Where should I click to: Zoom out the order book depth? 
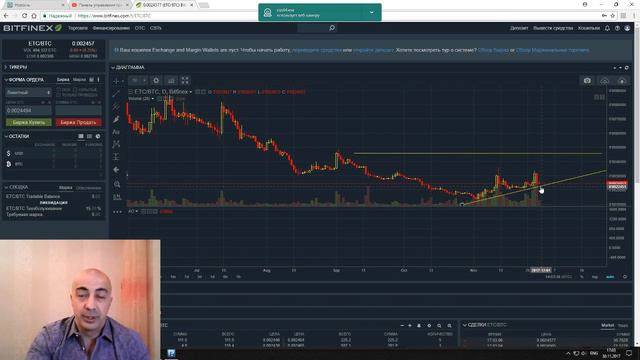click(x=439, y=326)
